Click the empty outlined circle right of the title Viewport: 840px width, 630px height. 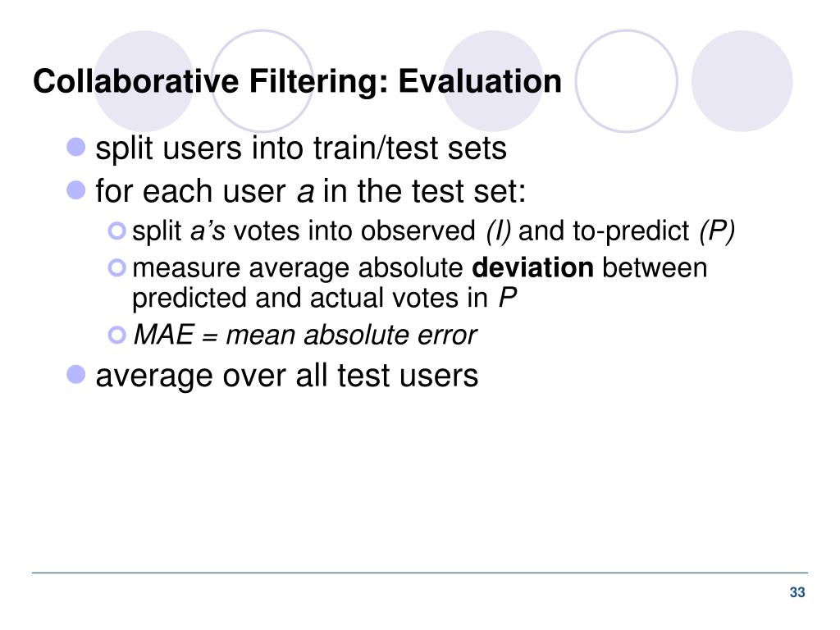pyautogui.click(x=626, y=81)
